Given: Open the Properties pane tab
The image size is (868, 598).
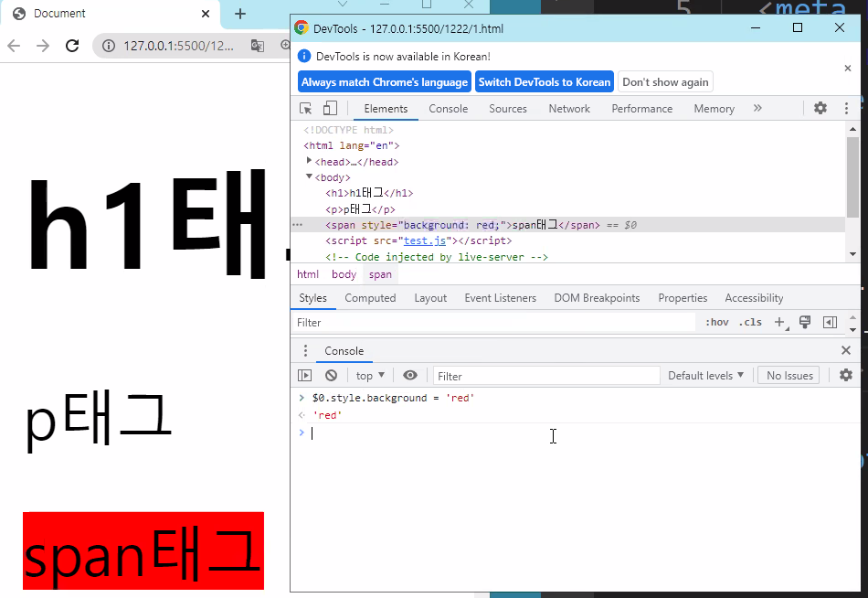Looking at the screenshot, I should pos(683,298).
